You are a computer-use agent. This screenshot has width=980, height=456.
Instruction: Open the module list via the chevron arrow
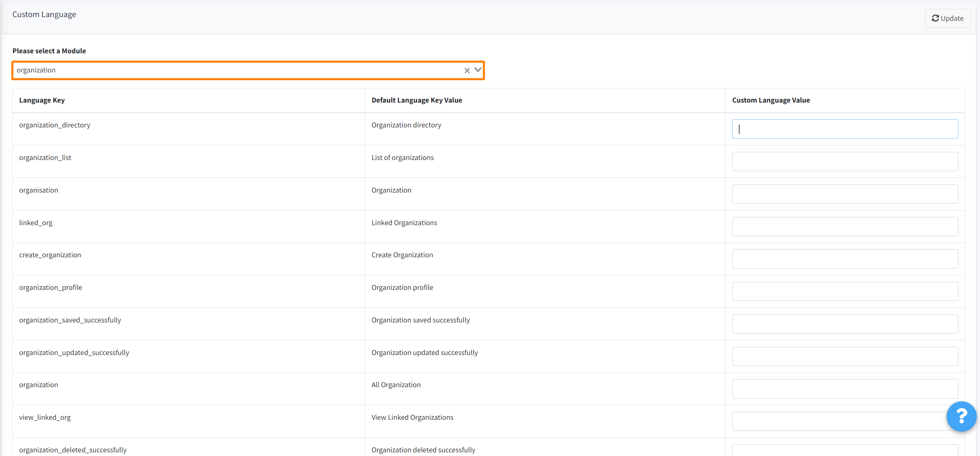(478, 70)
